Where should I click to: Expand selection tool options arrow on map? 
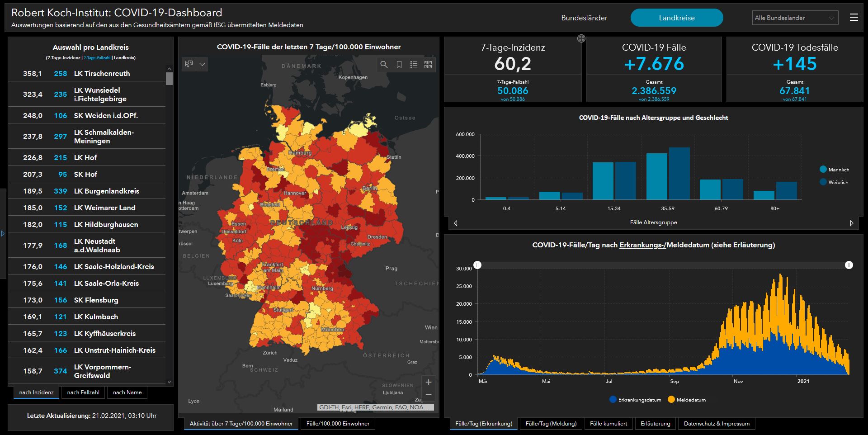coord(203,64)
